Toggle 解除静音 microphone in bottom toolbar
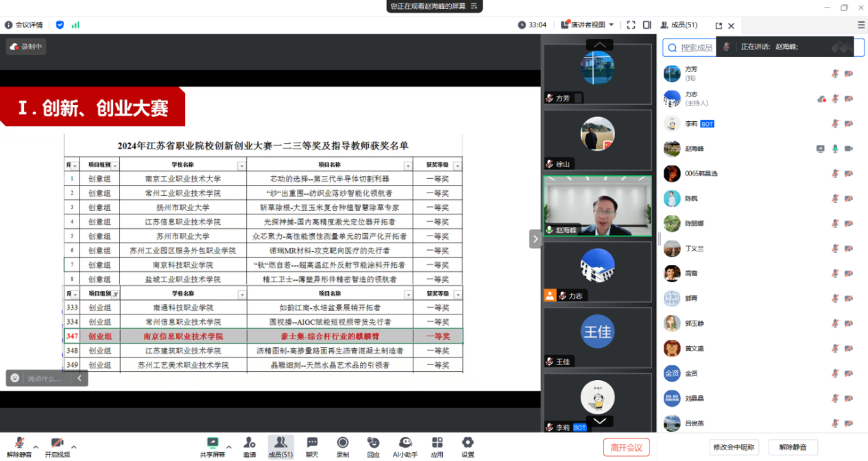Image resolution: width=868 pixels, height=461 pixels. [x=19, y=443]
